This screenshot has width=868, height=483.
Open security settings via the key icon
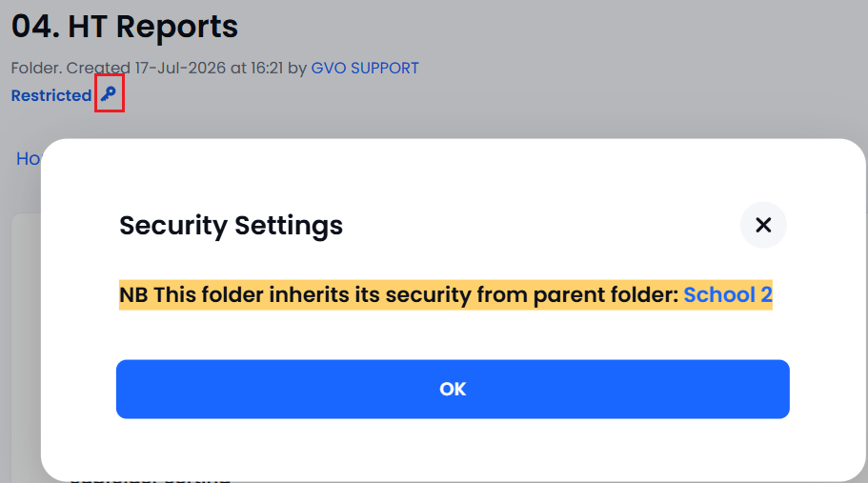click(109, 93)
